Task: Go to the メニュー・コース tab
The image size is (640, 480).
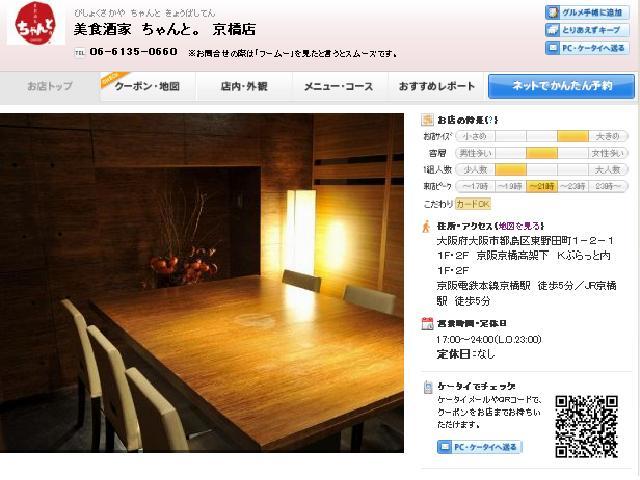Action: click(x=339, y=87)
